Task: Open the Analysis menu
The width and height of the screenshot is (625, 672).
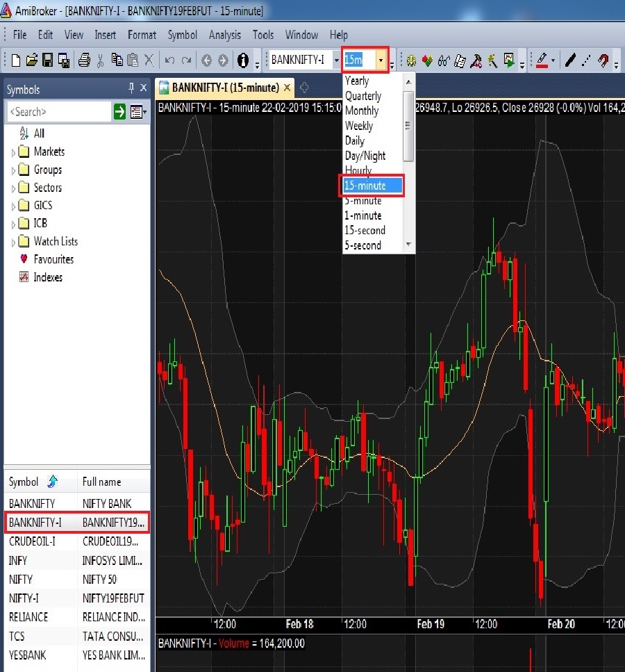Action: 225,35
